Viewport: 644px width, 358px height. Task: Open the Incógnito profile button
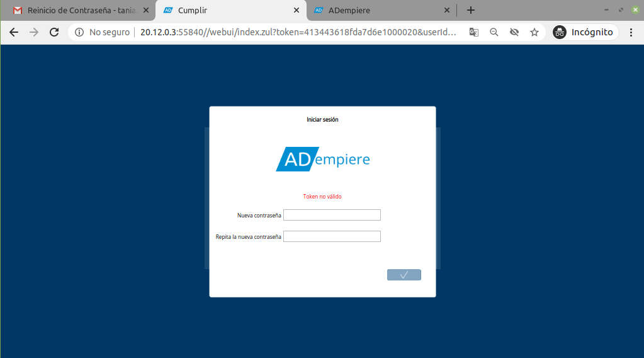(585, 32)
